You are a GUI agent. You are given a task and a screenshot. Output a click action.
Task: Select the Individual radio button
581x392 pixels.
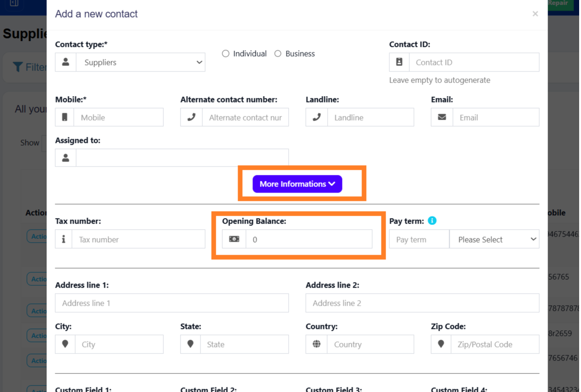click(226, 54)
